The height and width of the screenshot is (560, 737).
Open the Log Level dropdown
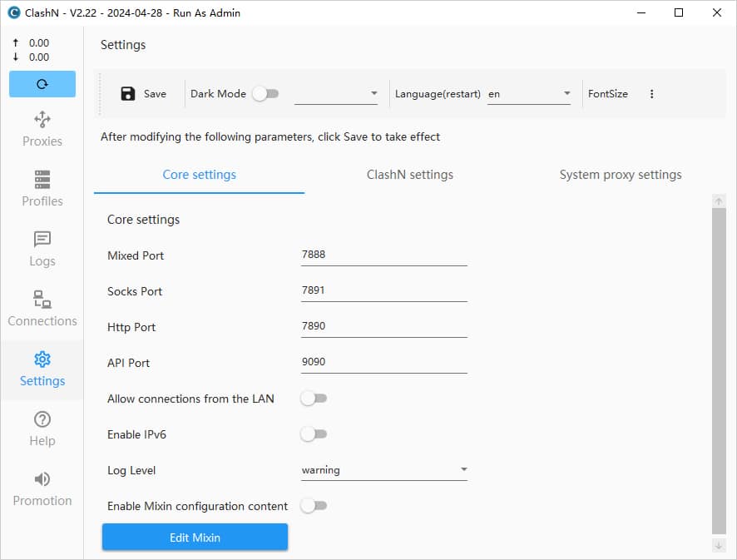click(x=384, y=470)
